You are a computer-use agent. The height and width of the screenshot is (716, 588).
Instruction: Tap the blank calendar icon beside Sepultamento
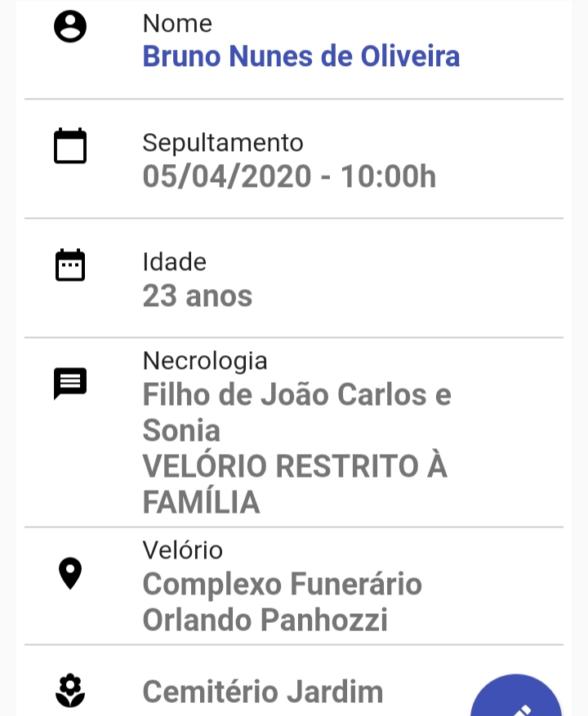coord(70,145)
